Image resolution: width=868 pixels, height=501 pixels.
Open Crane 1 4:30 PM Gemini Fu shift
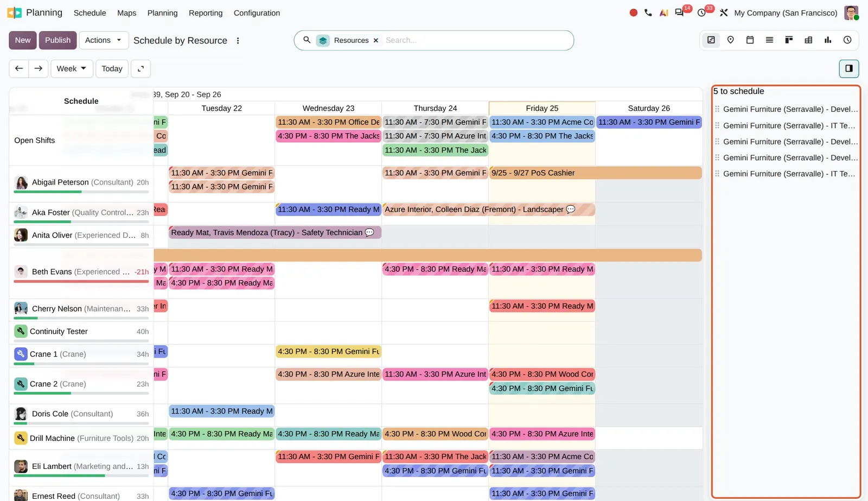point(328,352)
